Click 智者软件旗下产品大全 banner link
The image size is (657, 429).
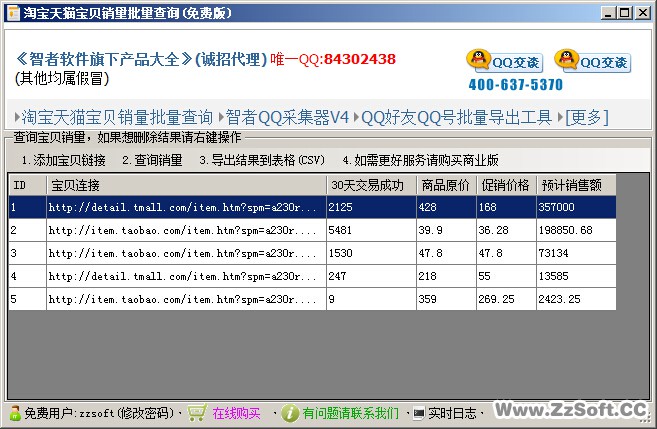tap(104, 59)
